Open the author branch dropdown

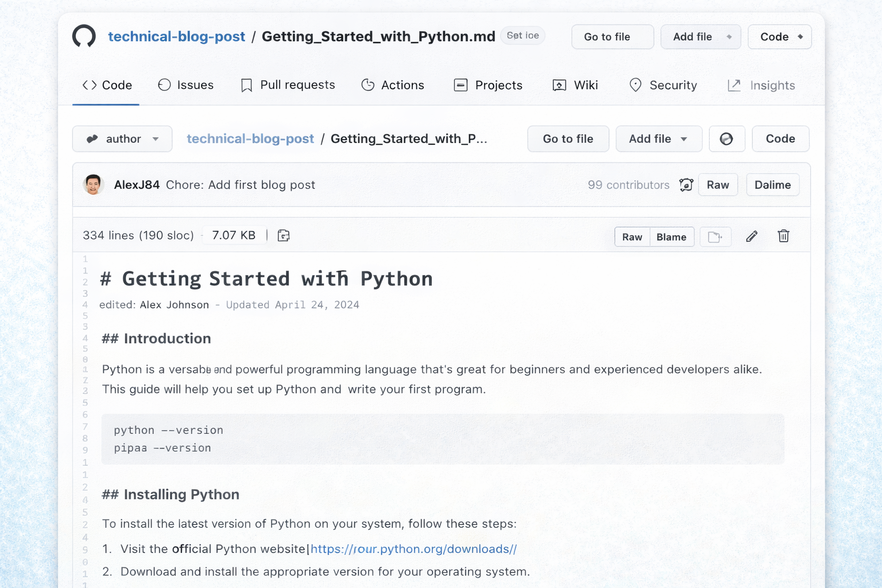(x=122, y=138)
